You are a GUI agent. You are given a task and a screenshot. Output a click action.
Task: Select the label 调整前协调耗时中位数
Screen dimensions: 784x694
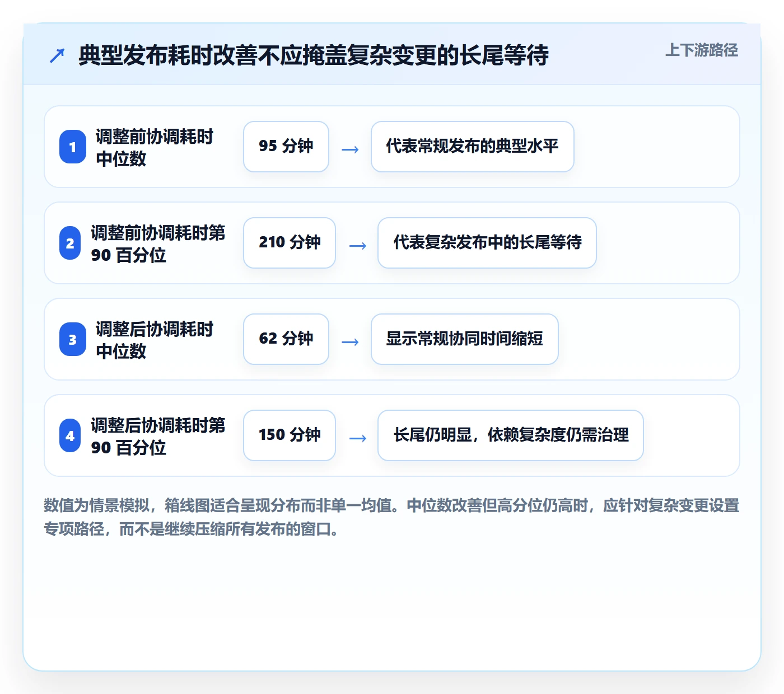[155, 147]
